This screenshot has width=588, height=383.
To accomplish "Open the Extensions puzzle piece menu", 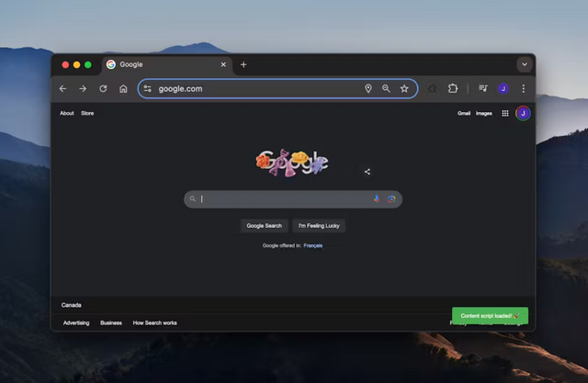I will [453, 88].
